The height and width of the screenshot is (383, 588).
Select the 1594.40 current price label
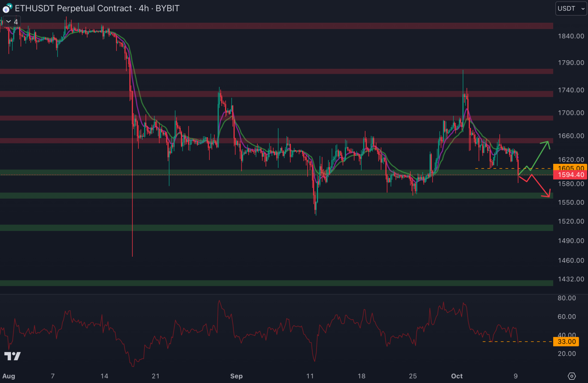point(571,175)
